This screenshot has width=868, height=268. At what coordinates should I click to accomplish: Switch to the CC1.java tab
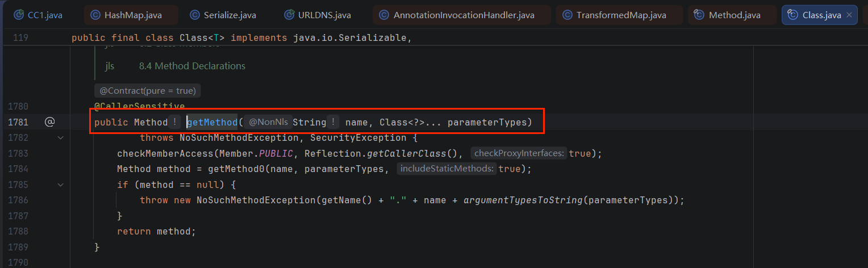click(37, 15)
